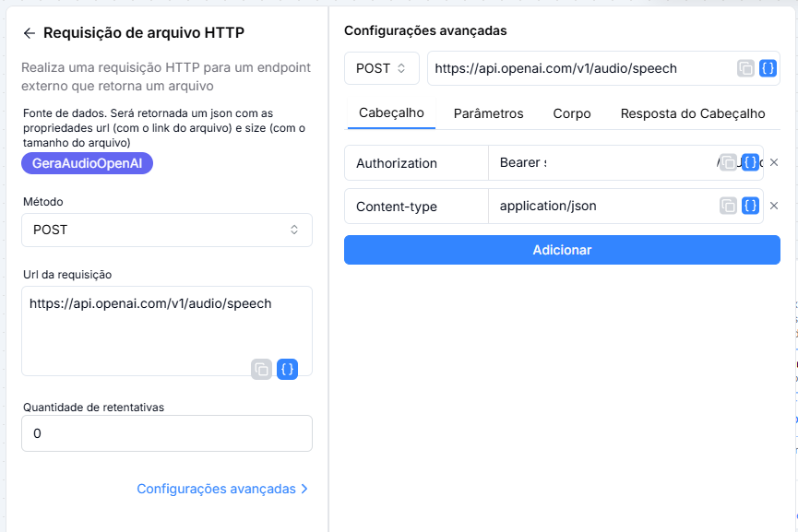Open the Resposta do Cabeçalho tab
Screen dimensions: 798x532
[693, 113]
